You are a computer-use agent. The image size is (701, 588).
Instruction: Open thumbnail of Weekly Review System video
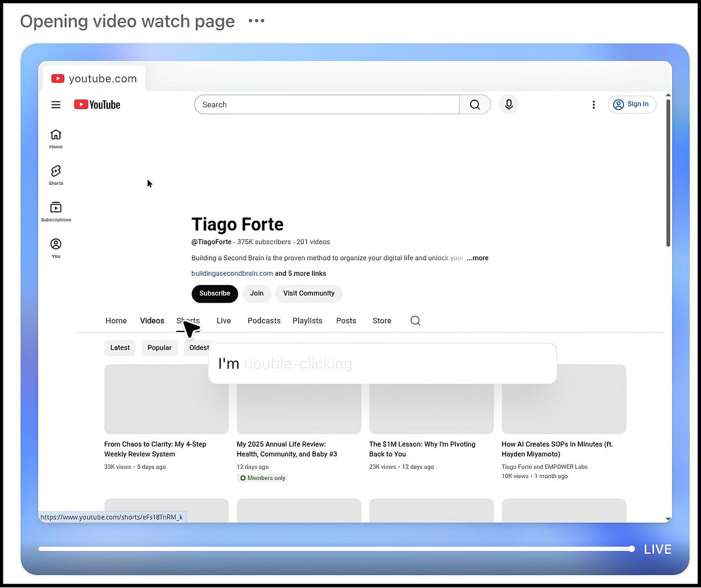[x=167, y=399]
